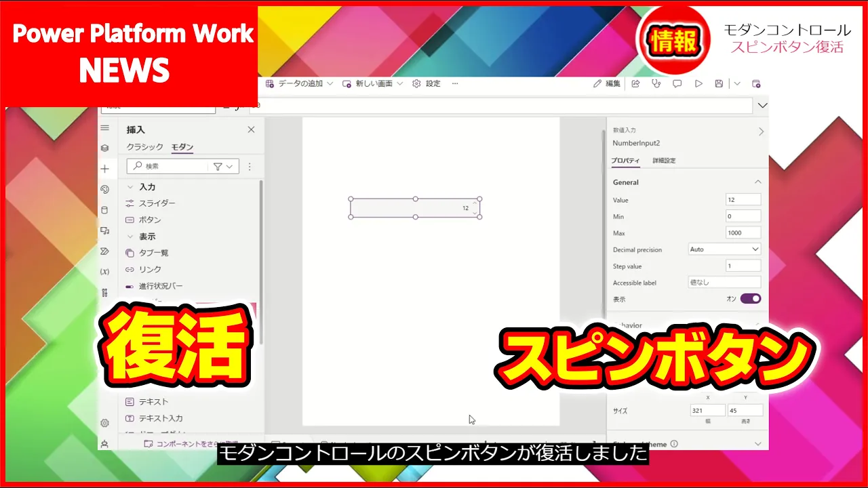Open the hamburger menu in left rail

coord(104,128)
